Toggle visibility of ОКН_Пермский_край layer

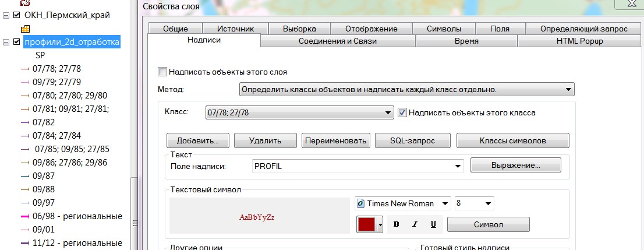[x=17, y=15]
